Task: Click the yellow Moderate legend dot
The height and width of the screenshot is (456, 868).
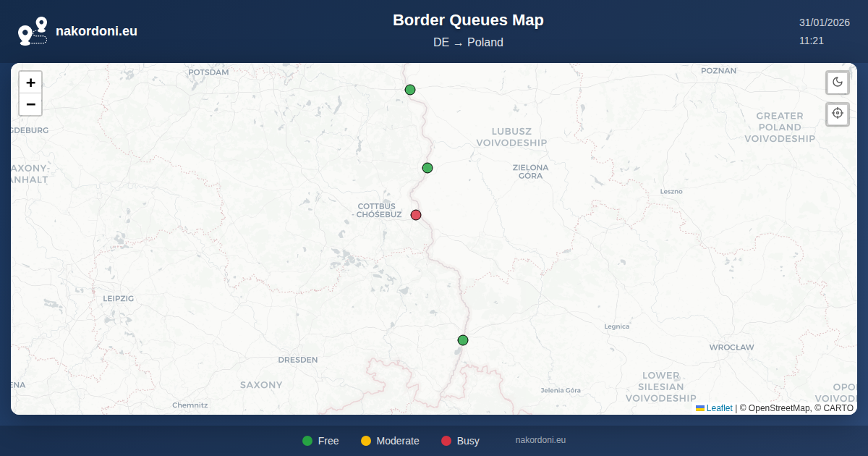Action: 366,441
